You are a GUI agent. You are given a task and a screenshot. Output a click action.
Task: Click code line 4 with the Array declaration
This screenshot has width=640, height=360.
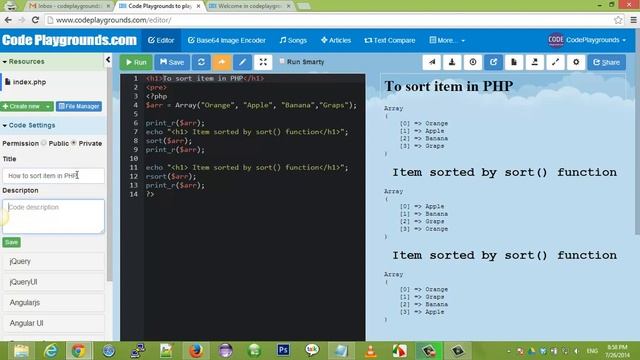point(251,105)
